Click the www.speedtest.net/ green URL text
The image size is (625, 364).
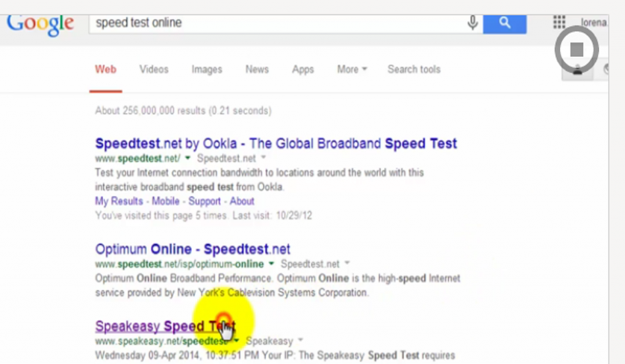coord(137,159)
